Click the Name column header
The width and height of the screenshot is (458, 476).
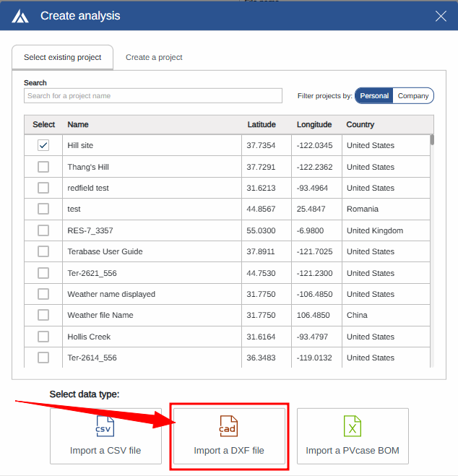78,124
